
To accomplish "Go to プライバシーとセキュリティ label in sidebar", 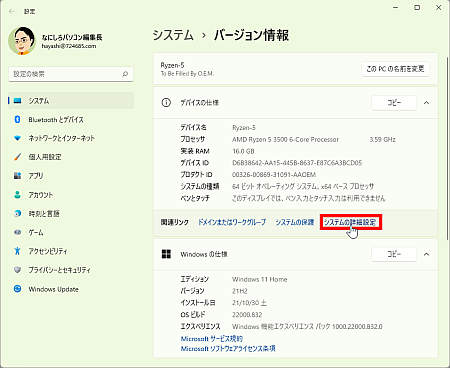I will (x=59, y=270).
